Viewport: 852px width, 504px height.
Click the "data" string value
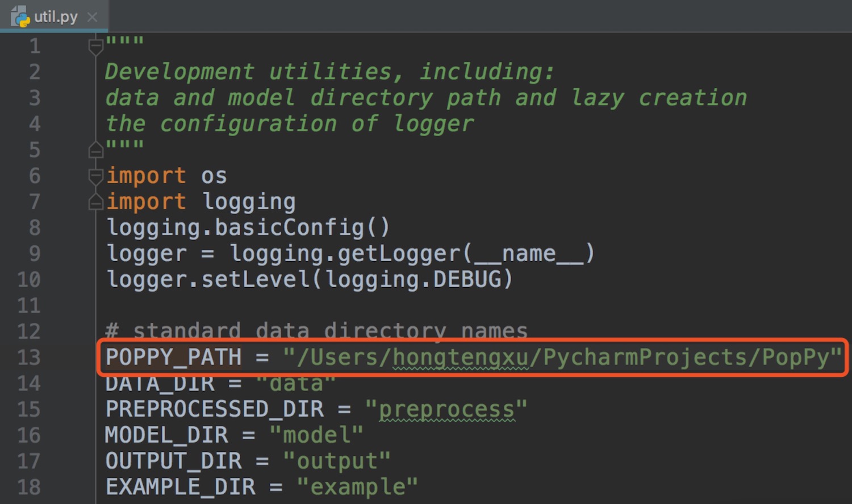coord(296,384)
